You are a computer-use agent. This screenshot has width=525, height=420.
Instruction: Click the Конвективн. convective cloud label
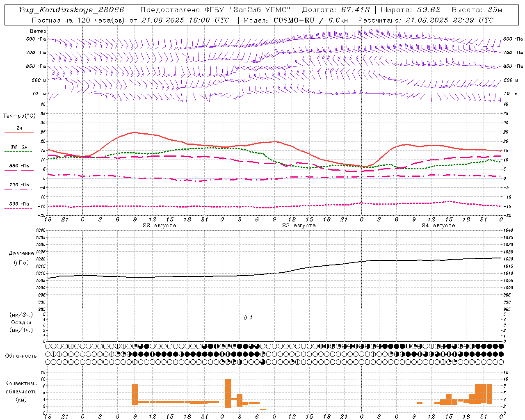(x=21, y=383)
